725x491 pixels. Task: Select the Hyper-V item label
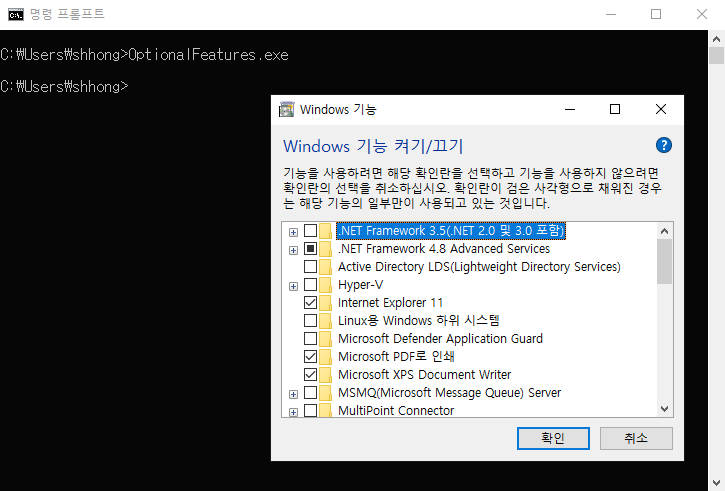coord(360,285)
